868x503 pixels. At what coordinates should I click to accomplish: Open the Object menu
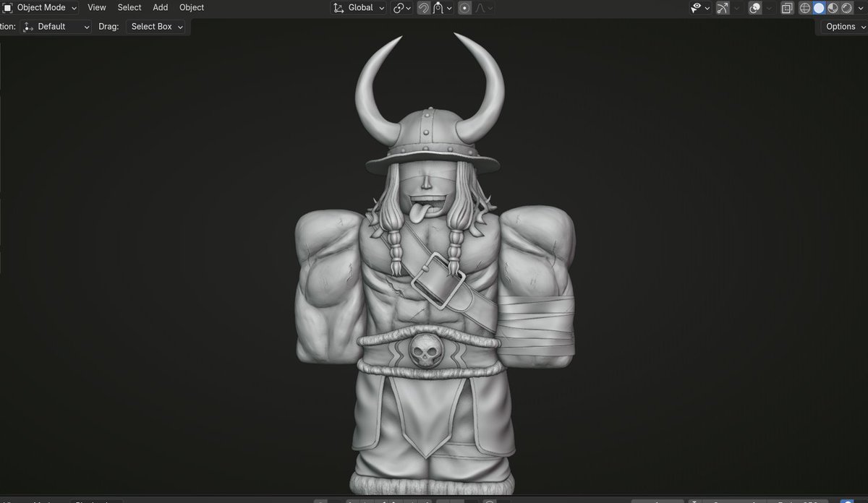[192, 7]
